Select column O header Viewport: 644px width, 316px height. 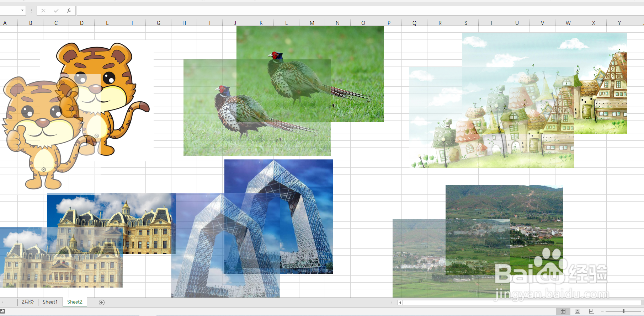click(x=363, y=23)
